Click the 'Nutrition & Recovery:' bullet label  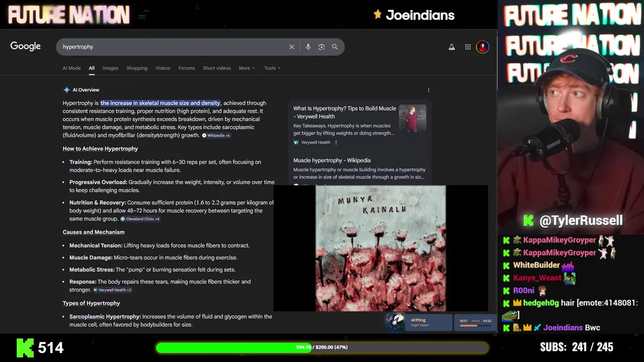pyautogui.click(x=98, y=203)
